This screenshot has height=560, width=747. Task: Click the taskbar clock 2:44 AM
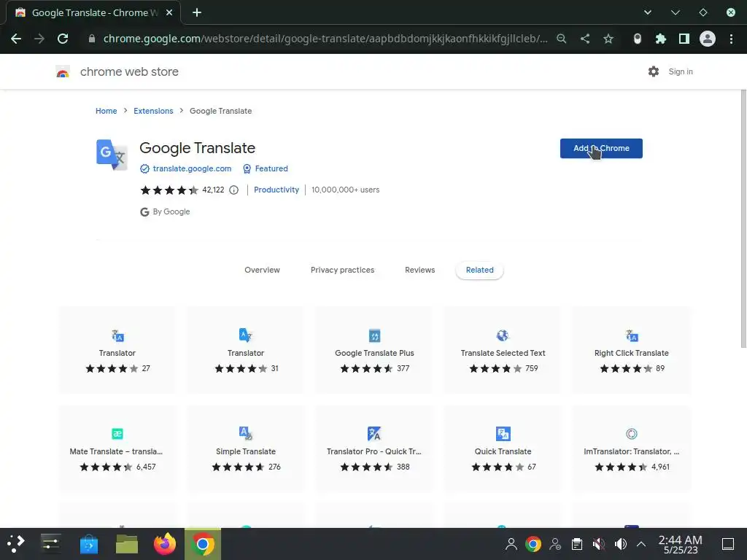[681, 544]
